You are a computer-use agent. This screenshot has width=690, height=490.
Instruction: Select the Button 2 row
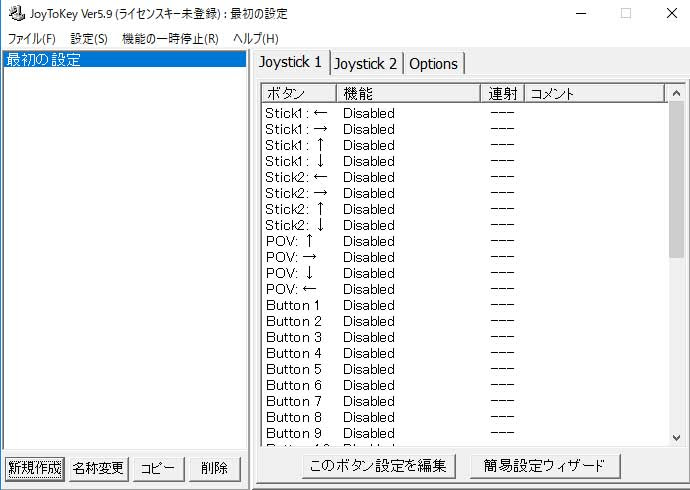click(465, 321)
